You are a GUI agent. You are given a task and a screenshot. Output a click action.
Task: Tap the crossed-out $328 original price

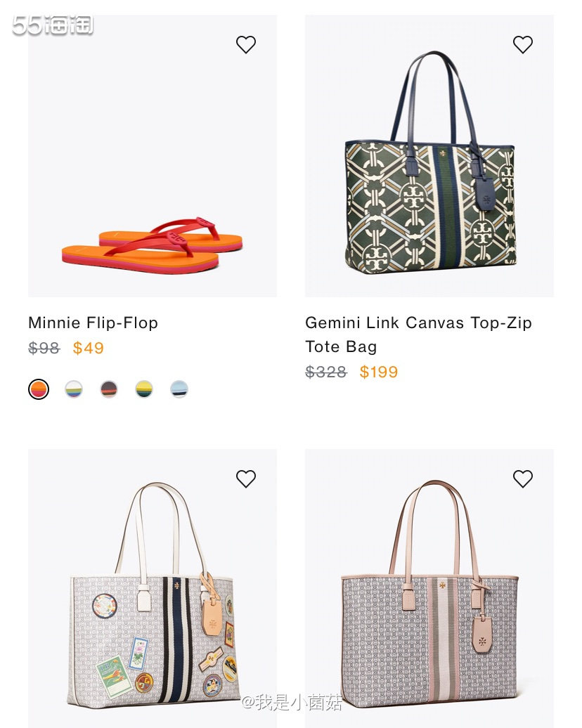pos(326,372)
